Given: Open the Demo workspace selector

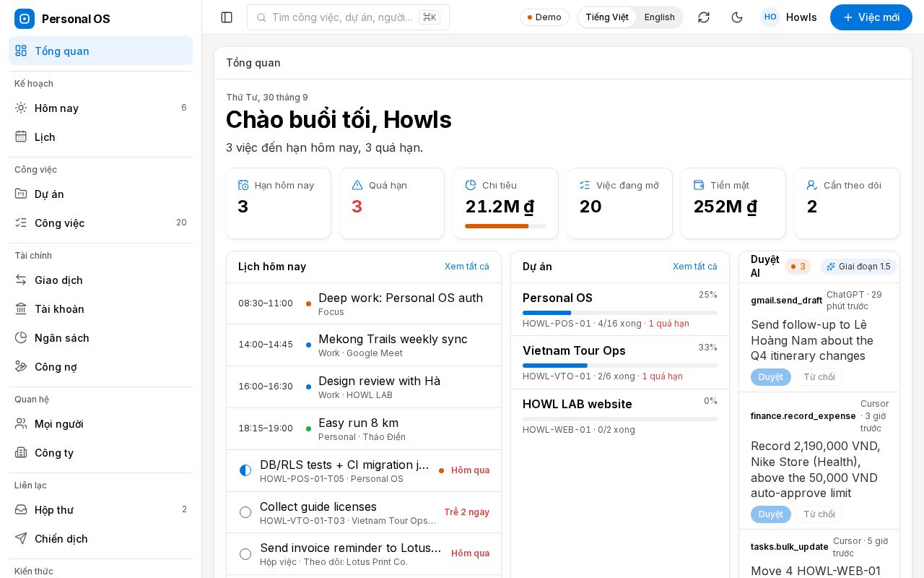Looking at the screenshot, I should click(x=544, y=17).
